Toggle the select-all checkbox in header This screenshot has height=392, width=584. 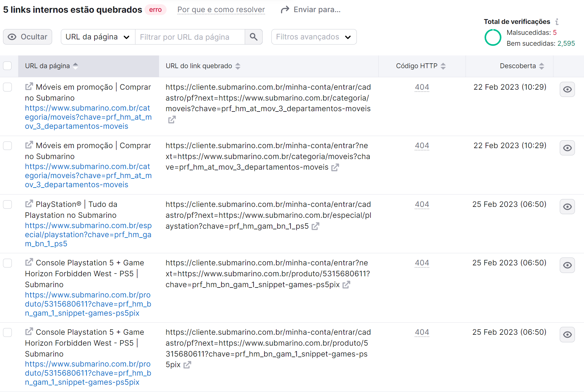coord(7,66)
